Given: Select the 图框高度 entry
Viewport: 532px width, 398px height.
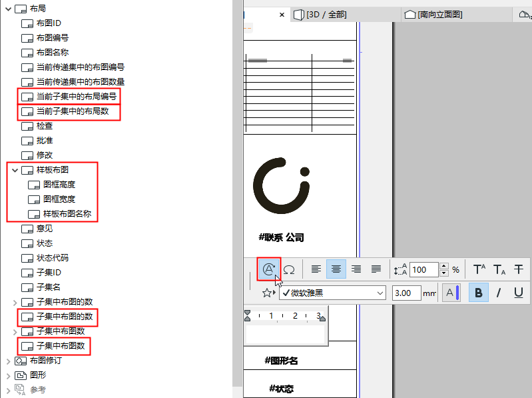Looking at the screenshot, I should pyautogui.click(x=59, y=185).
